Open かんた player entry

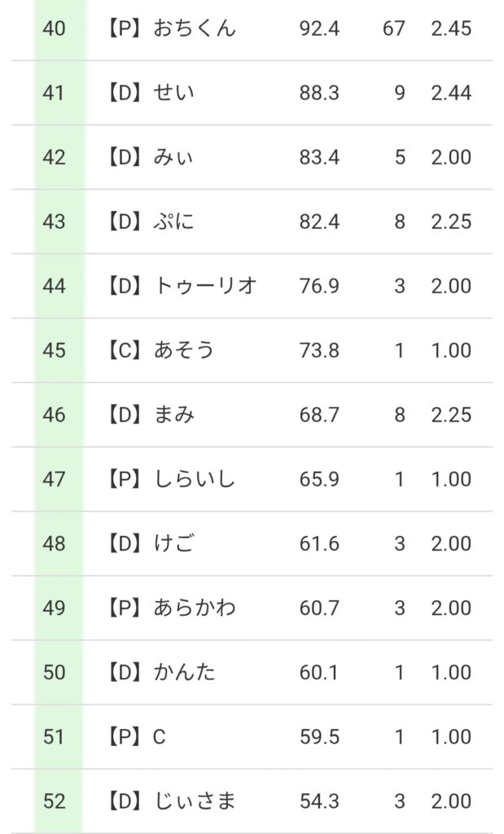click(x=184, y=672)
